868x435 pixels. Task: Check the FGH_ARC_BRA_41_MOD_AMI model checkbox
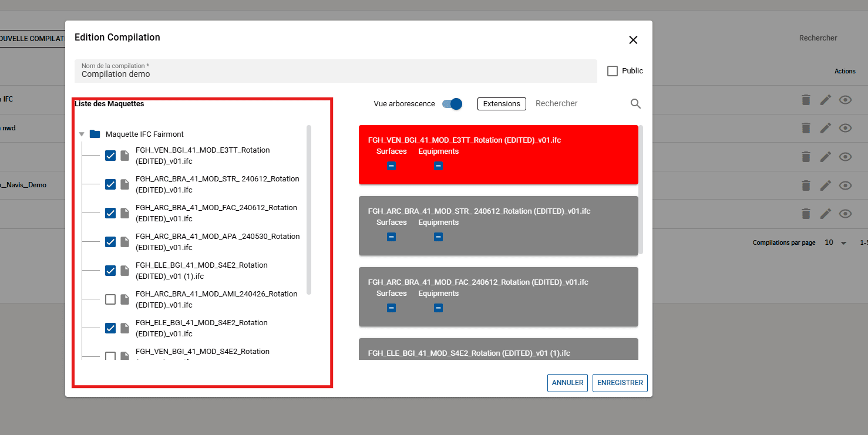[x=110, y=299]
